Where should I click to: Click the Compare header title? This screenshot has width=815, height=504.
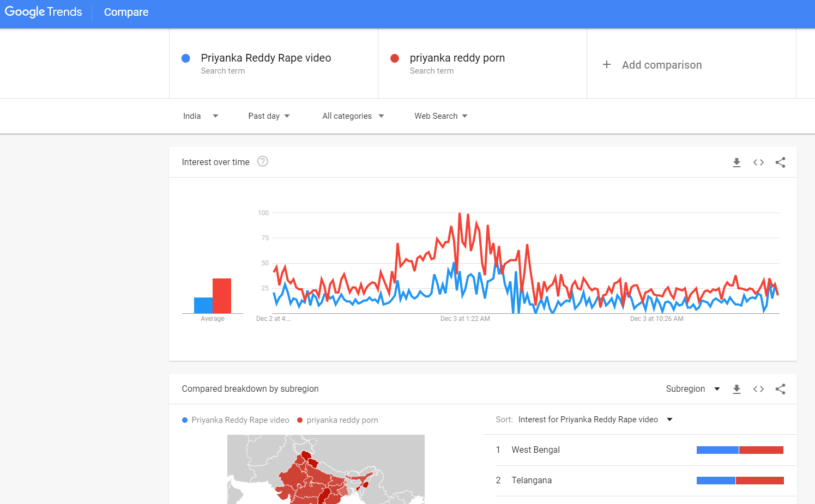[x=126, y=12]
